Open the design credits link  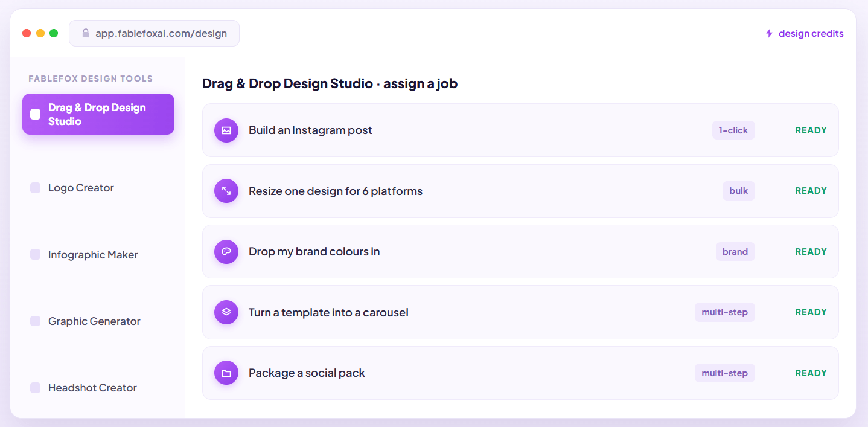[805, 33]
